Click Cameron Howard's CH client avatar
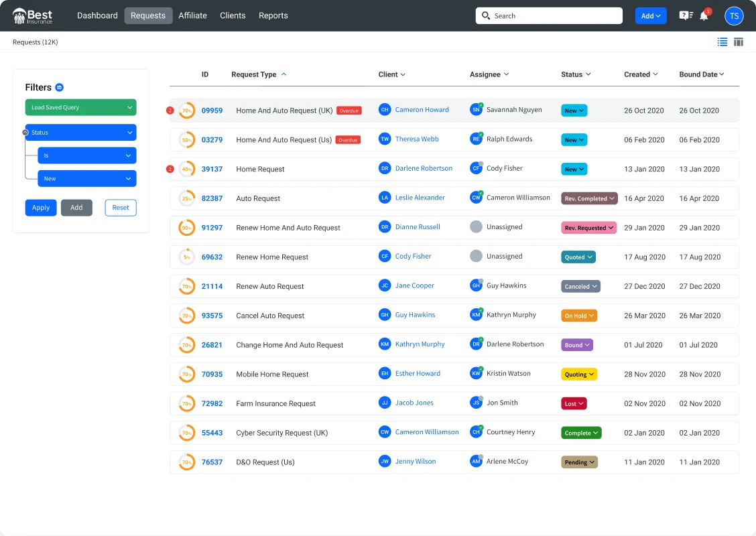Screen dimensions: 756x536 point(384,110)
